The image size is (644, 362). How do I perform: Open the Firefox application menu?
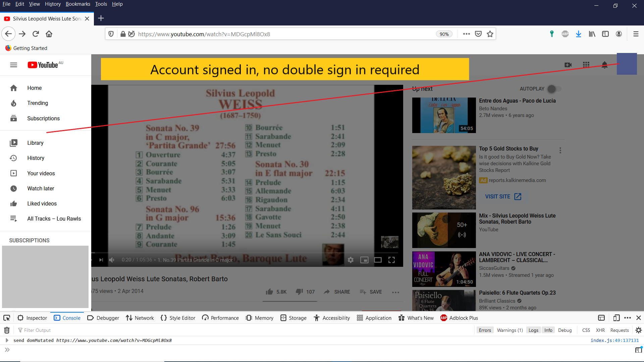(636, 34)
